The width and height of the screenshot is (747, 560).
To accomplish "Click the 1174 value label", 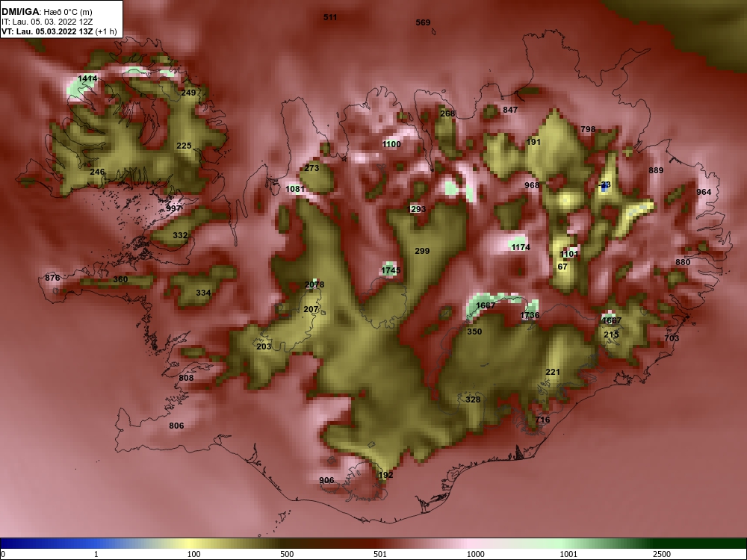I will (521, 247).
